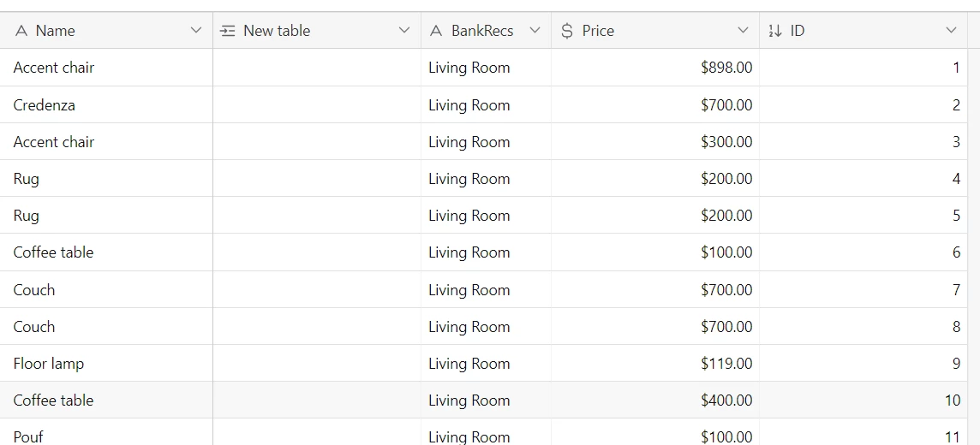Click the $119.00 price cell
Screen dimensions: 980x445
[x=655, y=363]
